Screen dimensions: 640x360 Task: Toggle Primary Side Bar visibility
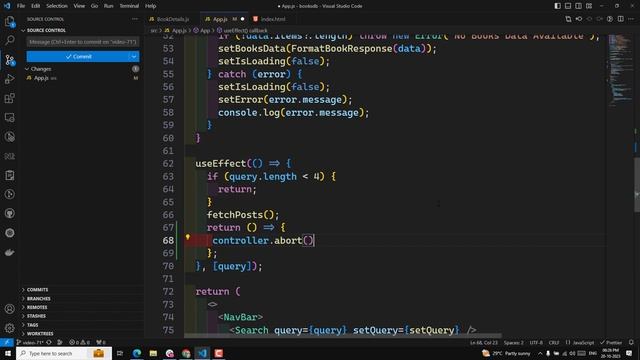[558, 6]
